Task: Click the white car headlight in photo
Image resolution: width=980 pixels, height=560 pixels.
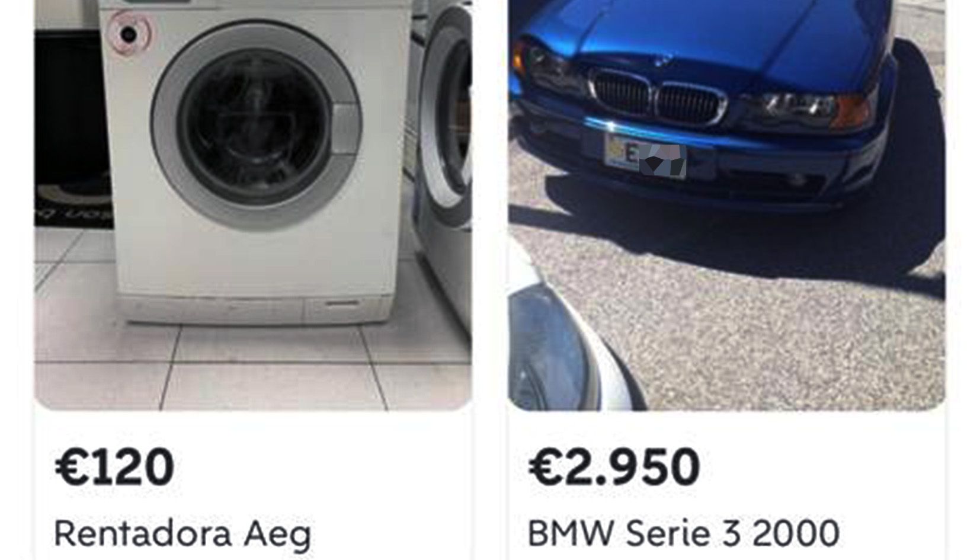Action: coord(548,346)
